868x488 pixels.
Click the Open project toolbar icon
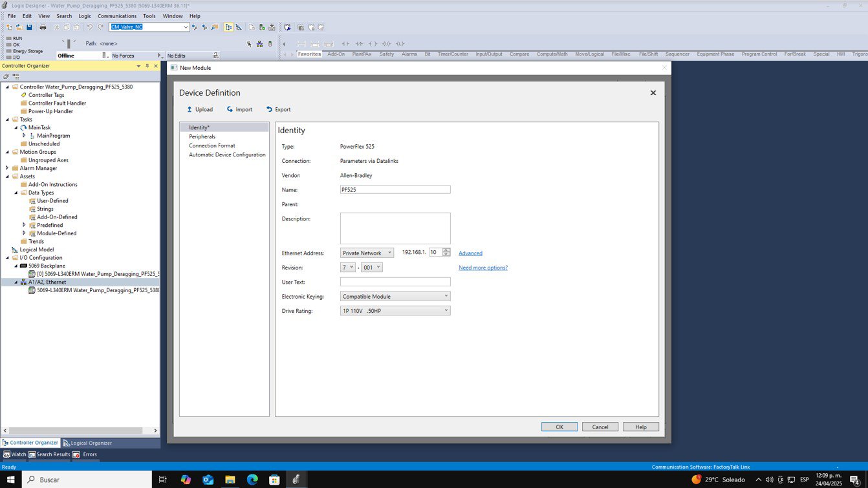[x=19, y=27]
